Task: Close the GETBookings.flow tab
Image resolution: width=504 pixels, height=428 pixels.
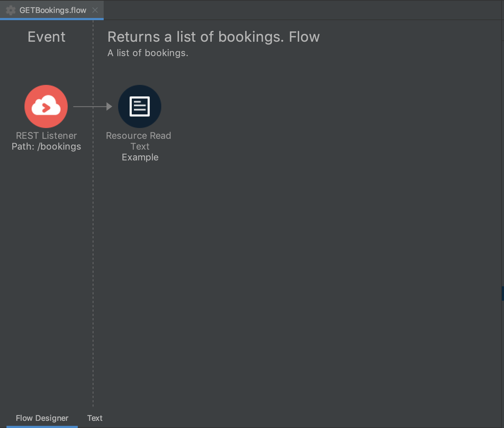Action: click(x=95, y=10)
